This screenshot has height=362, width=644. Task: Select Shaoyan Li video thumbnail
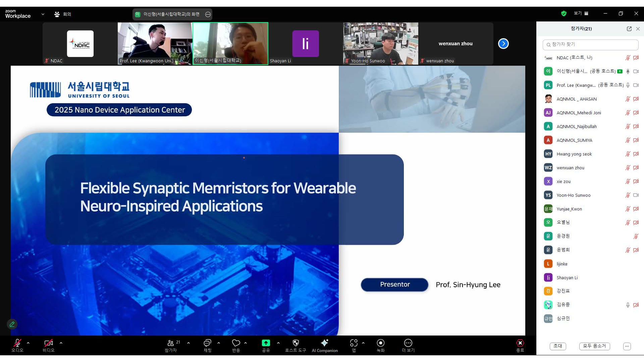[x=306, y=44]
